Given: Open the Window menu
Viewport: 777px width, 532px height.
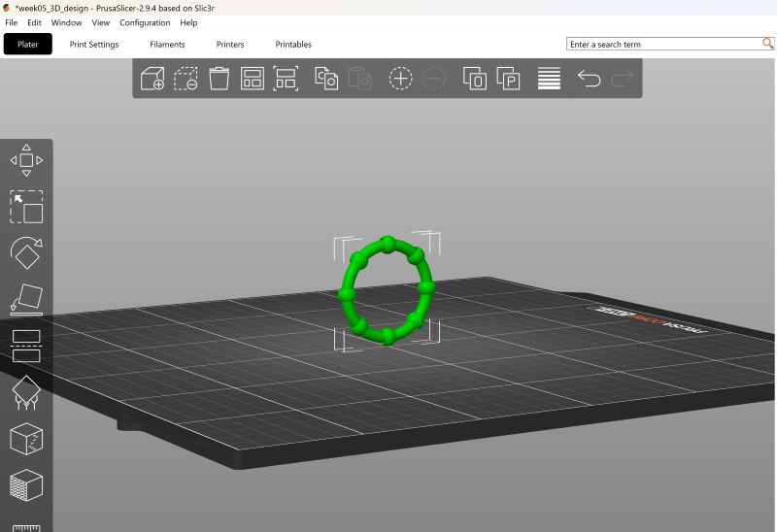Looking at the screenshot, I should point(66,22).
